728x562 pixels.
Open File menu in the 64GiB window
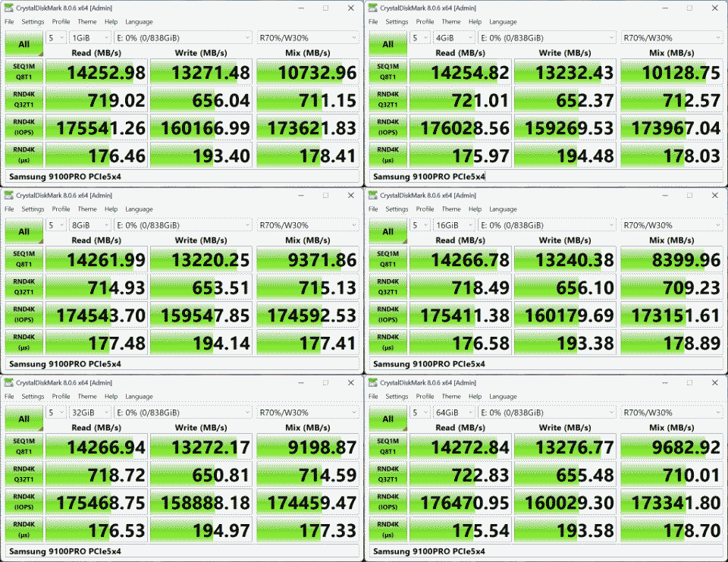[x=373, y=396]
